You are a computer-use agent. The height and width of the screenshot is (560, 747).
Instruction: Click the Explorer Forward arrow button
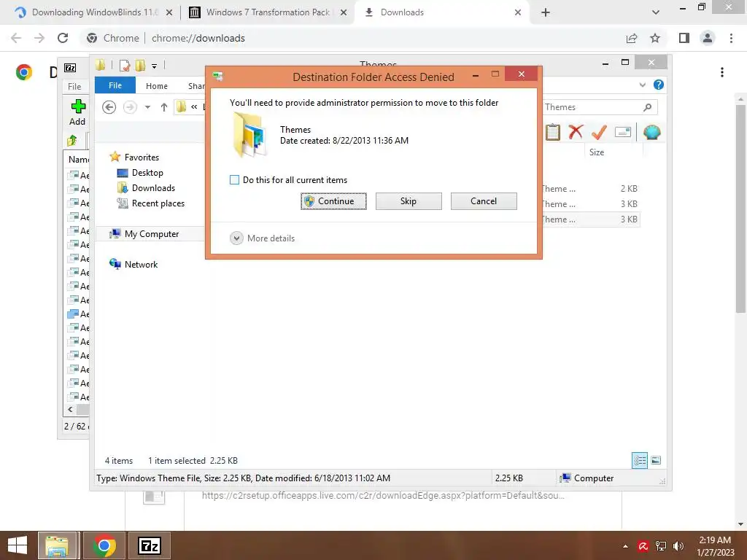(x=130, y=107)
